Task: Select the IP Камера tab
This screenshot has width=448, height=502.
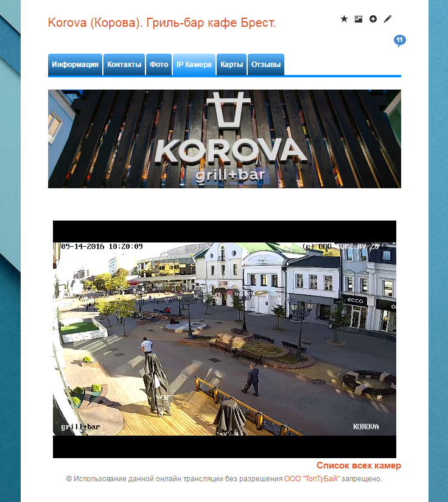Action: pyautogui.click(x=194, y=65)
